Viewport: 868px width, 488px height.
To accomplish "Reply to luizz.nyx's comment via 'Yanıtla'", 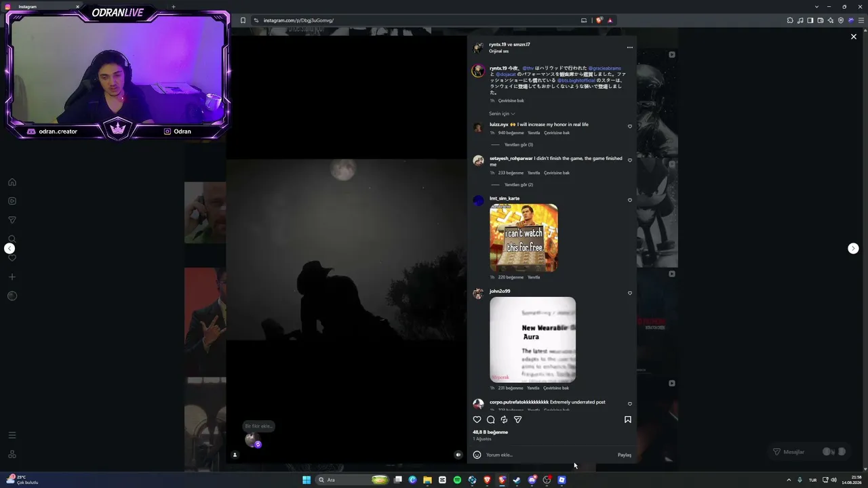I will [534, 133].
